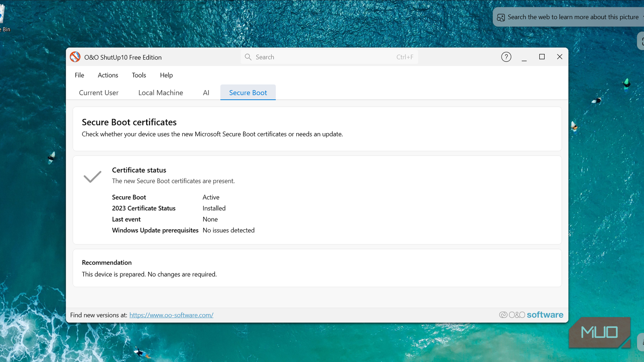The height and width of the screenshot is (362, 644).
Task: Click the 'Secure Boot' row label
Action: (x=129, y=197)
